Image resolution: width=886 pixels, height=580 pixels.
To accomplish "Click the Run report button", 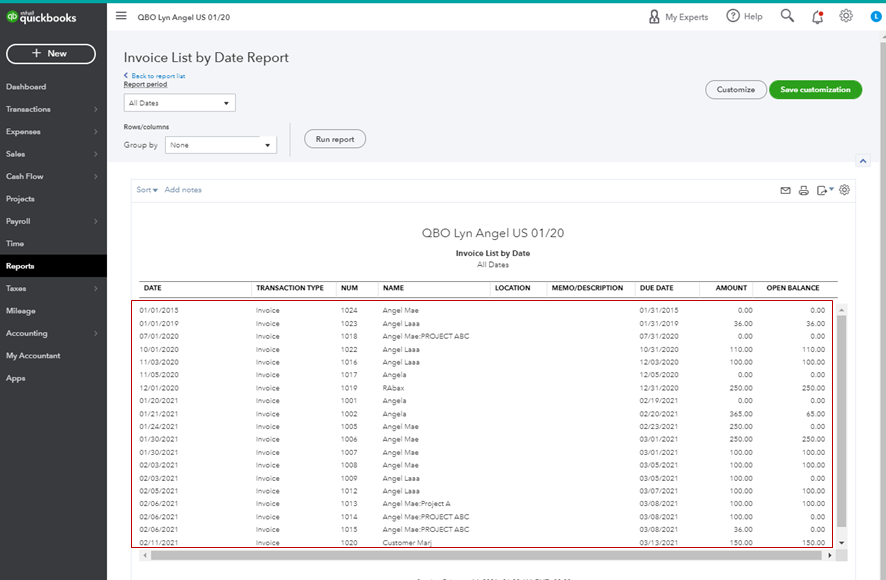I will click(x=335, y=139).
